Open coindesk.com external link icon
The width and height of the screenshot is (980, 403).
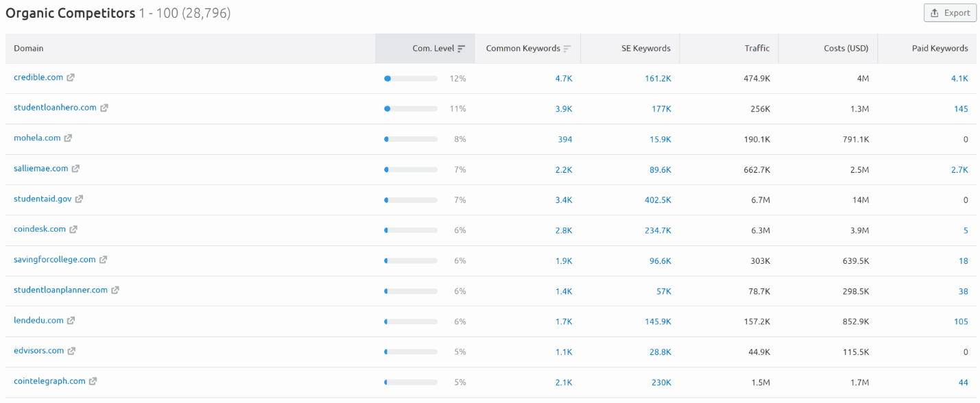coord(73,229)
